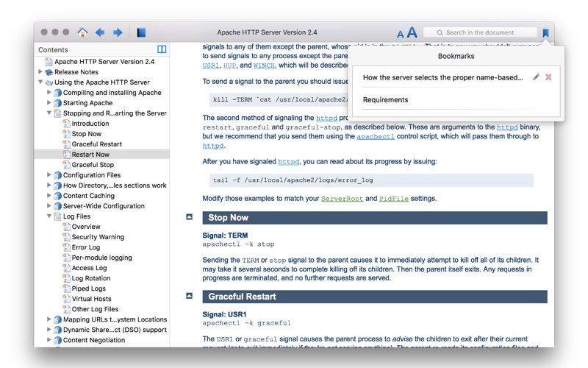Click in the Search in the document field

pyautogui.click(x=480, y=32)
